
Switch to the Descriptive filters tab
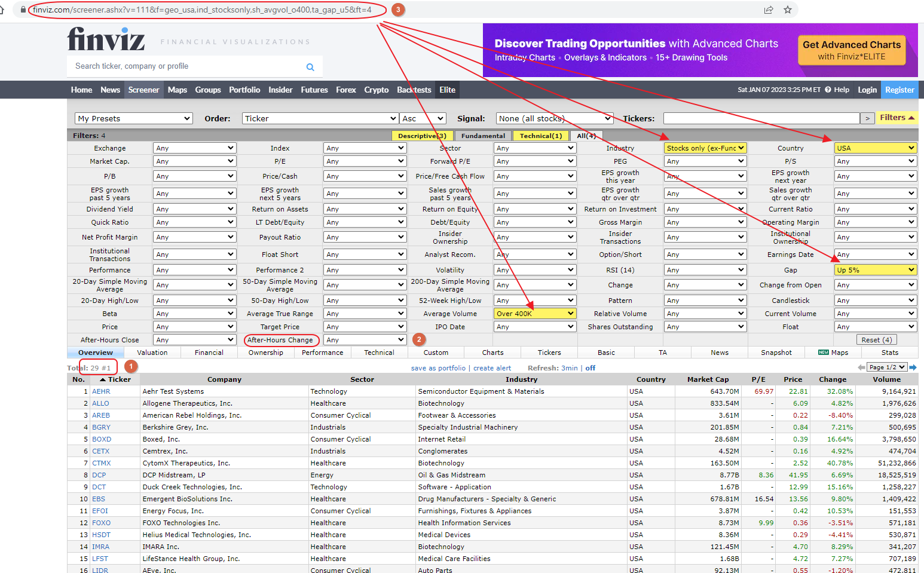[422, 136]
